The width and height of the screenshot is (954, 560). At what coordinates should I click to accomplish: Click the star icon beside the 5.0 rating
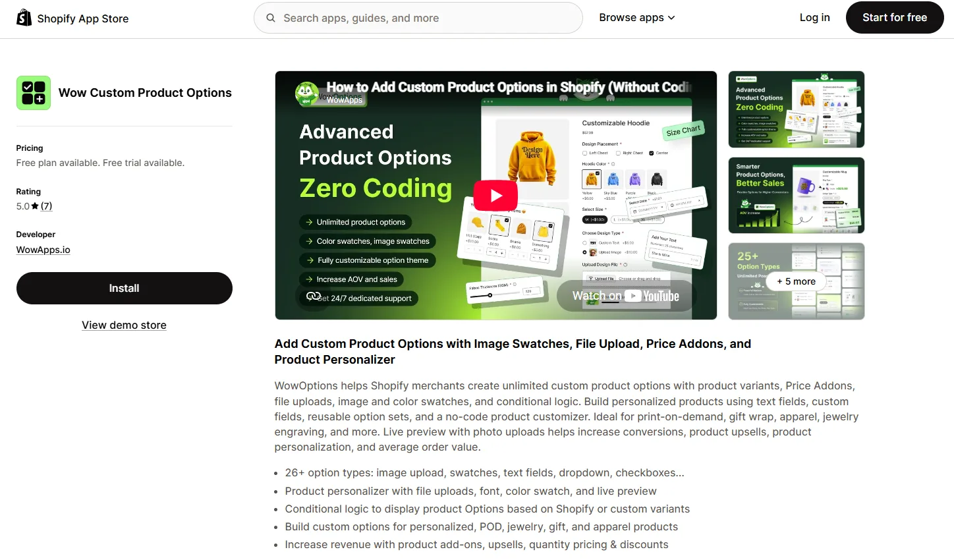[x=35, y=206]
